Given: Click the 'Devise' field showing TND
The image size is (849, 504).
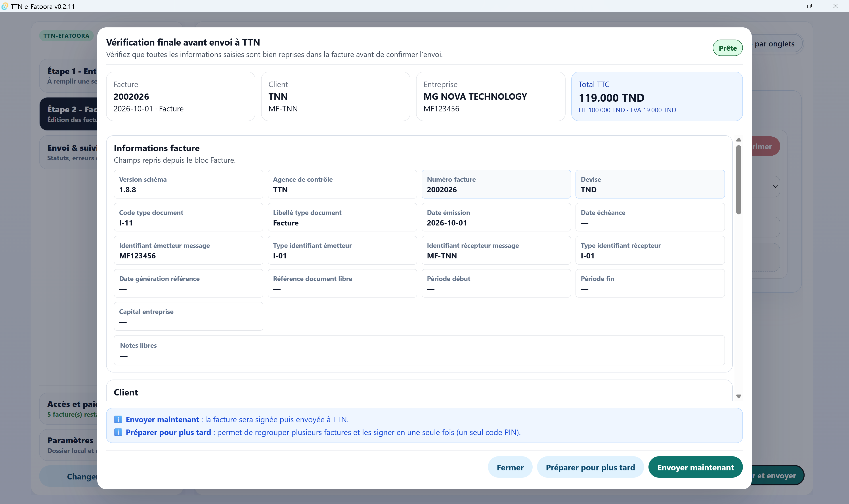Looking at the screenshot, I should click(x=650, y=184).
